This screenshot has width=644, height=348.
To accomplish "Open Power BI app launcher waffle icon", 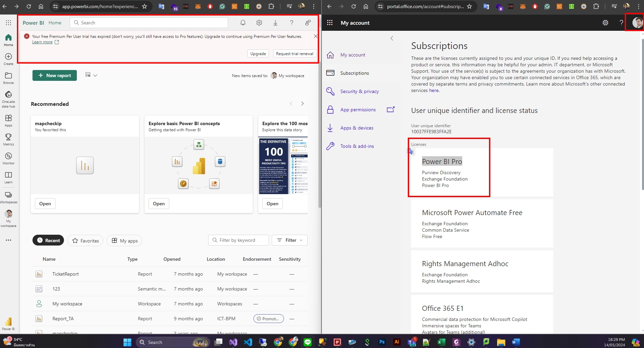I will pos(8,23).
